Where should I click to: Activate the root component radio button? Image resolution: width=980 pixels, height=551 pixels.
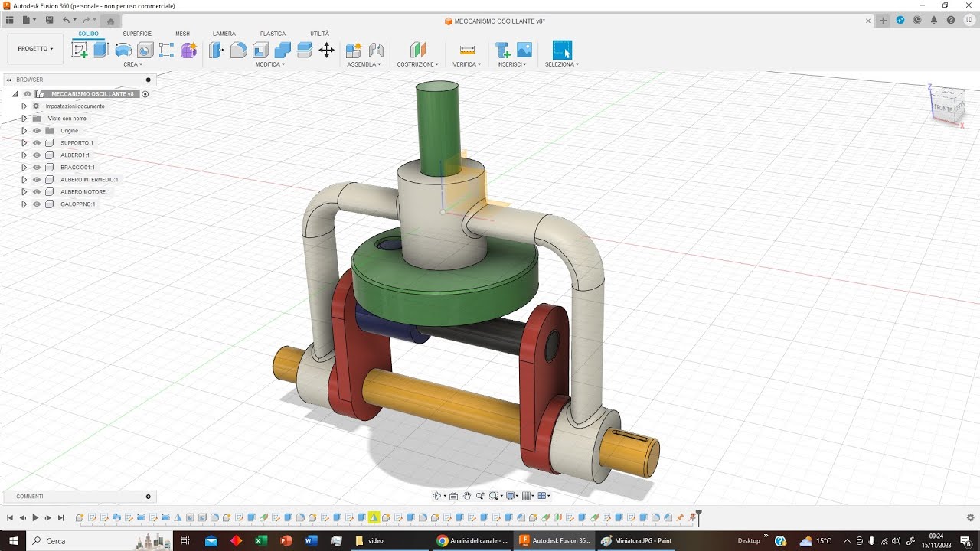145,94
